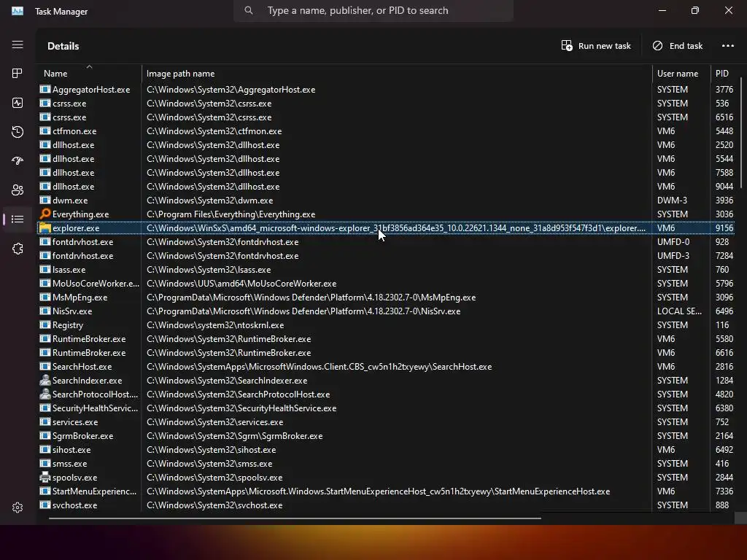Click the svchost.exe process icon

pyautogui.click(x=45, y=505)
